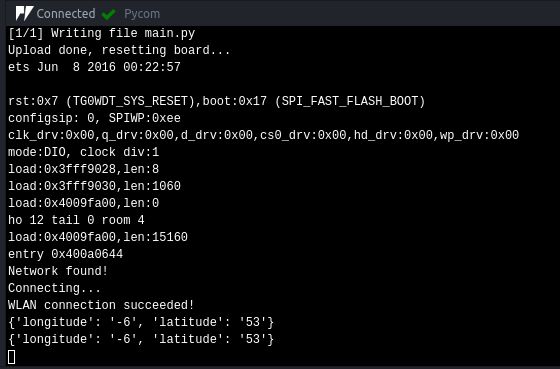The height and width of the screenshot is (369, 560).
Task: Click the 'ho 12 tail 0 room 4' line
Action: (76, 220)
